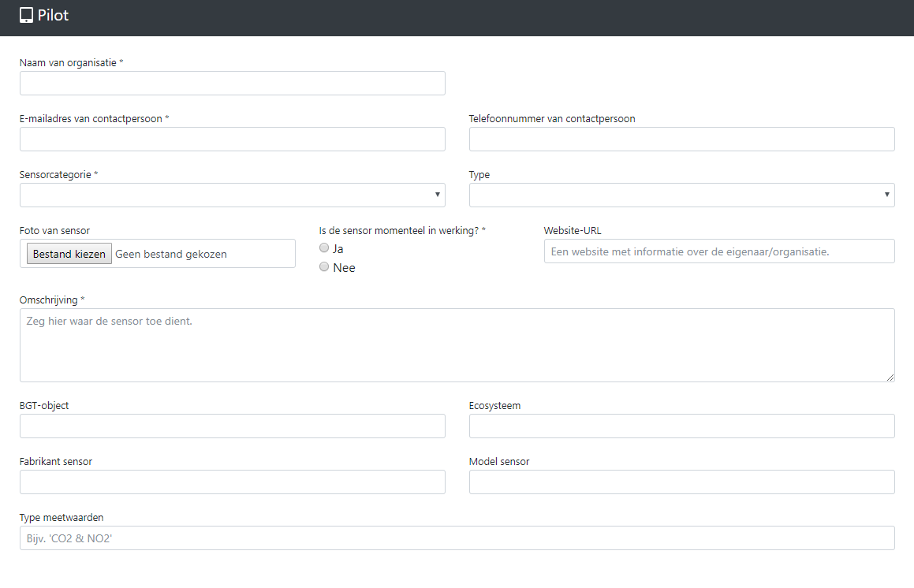914x588 pixels.
Task: Focus the E-mailadres van contactpersoon field
Action: click(232, 140)
